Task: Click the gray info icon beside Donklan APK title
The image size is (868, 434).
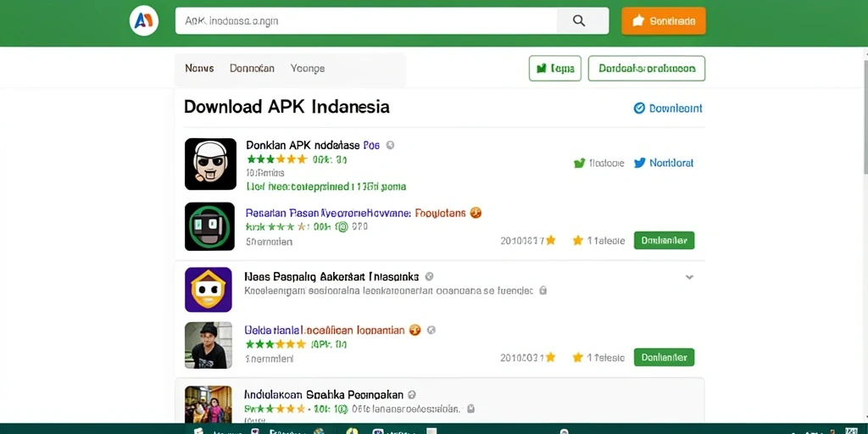Action: click(x=390, y=145)
